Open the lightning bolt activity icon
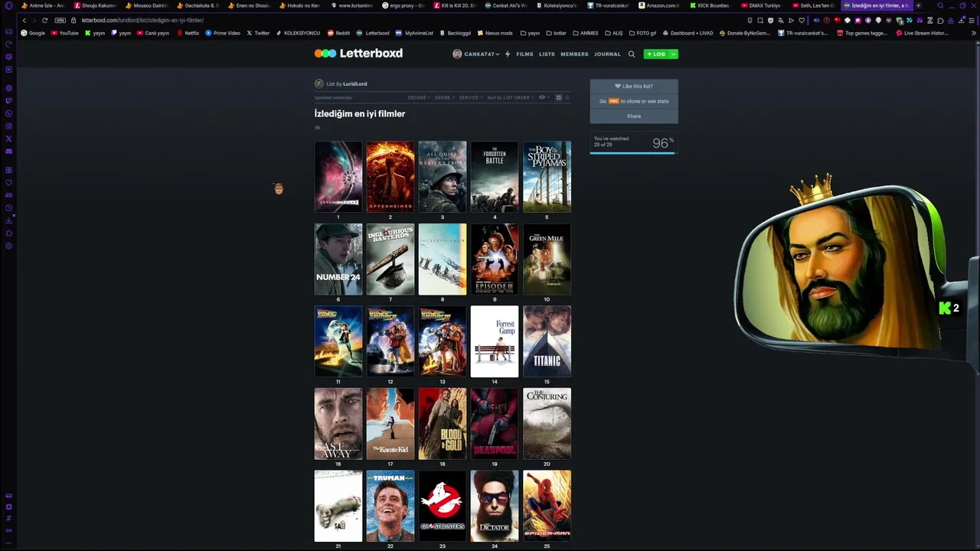This screenshot has width=980, height=551. [508, 54]
